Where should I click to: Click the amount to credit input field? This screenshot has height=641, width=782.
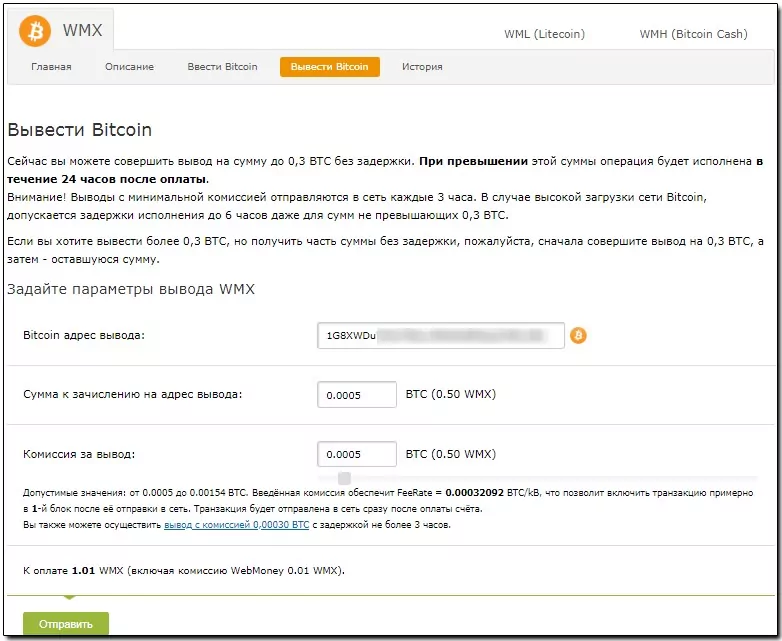(x=357, y=395)
